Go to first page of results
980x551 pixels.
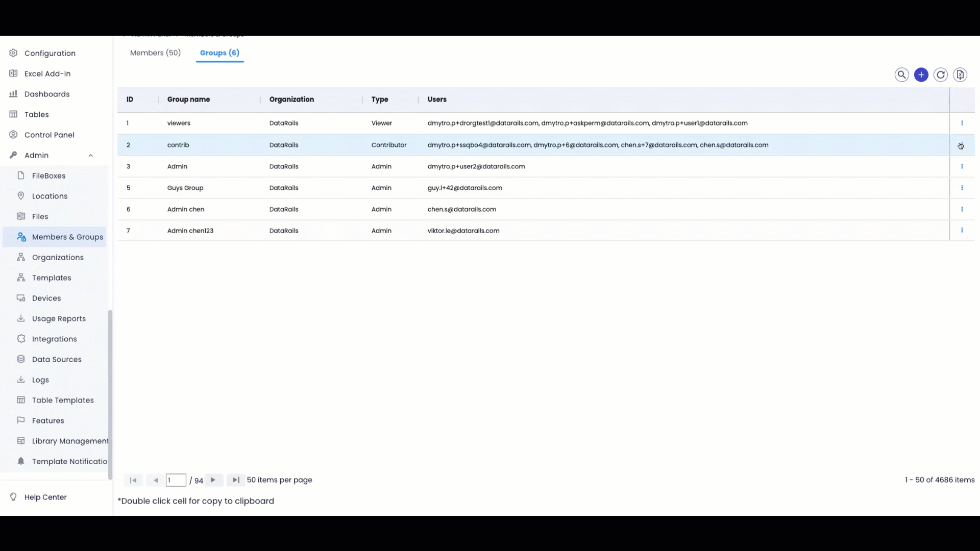click(x=133, y=480)
